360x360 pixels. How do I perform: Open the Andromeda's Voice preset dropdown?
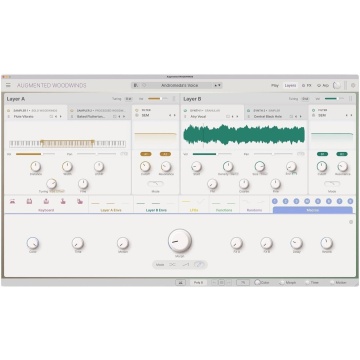pyautogui.click(x=179, y=85)
